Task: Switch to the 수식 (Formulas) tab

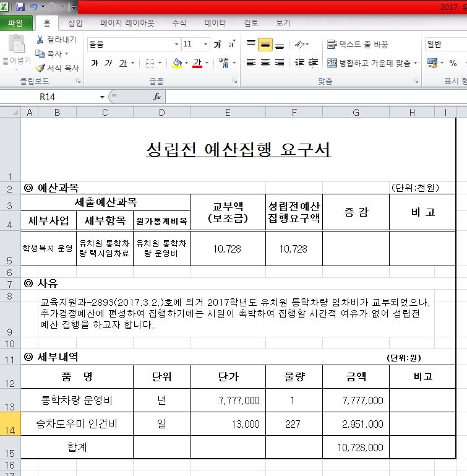Action: (179, 23)
